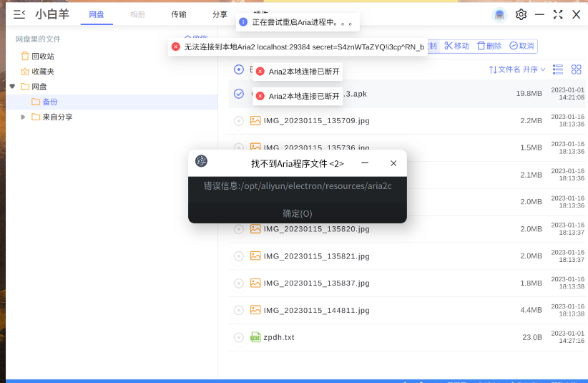
Task: Open file IMG_20230115_144811.jpg
Action: pos(316,310)
